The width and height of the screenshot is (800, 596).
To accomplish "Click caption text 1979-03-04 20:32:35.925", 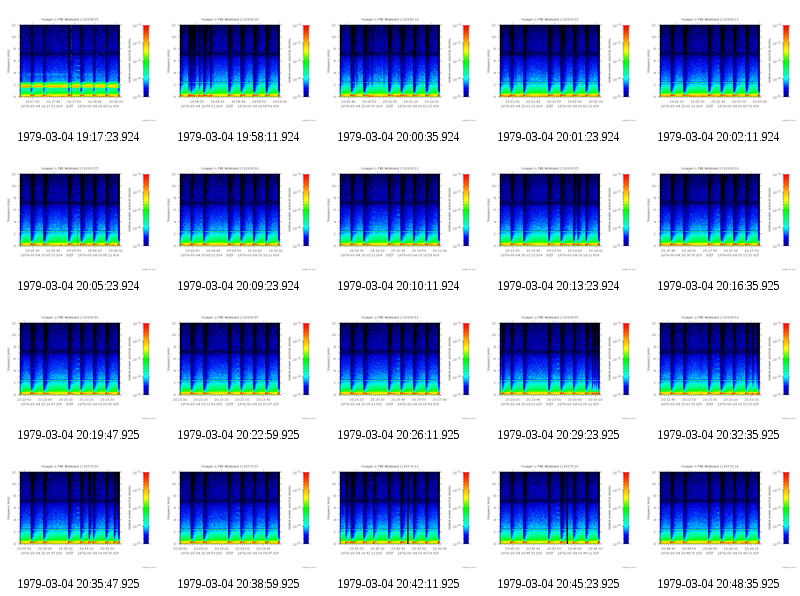I will coord(718,435).
